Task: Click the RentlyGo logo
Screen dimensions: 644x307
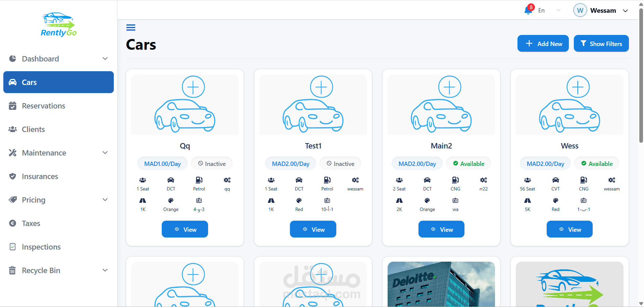Action: point(59,25)
